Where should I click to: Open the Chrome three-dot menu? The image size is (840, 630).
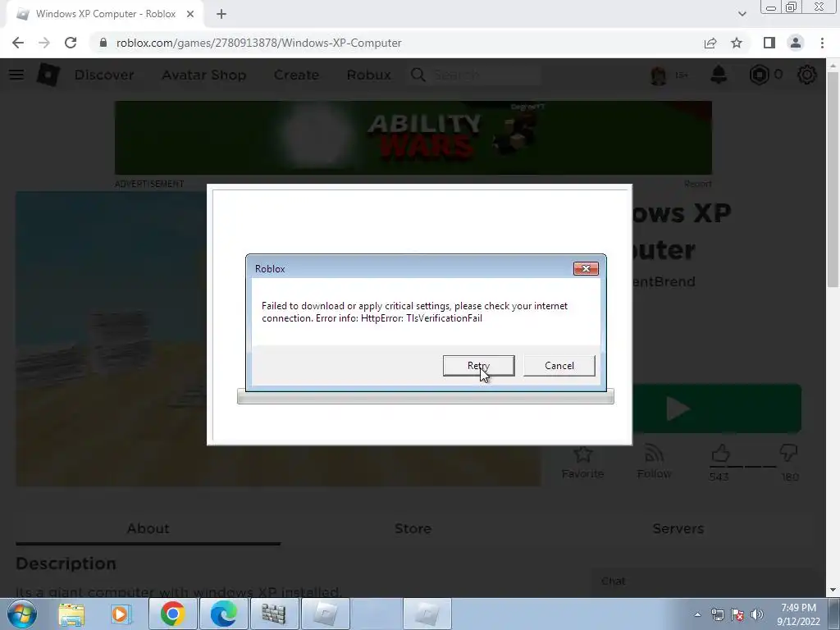[822, 43]
